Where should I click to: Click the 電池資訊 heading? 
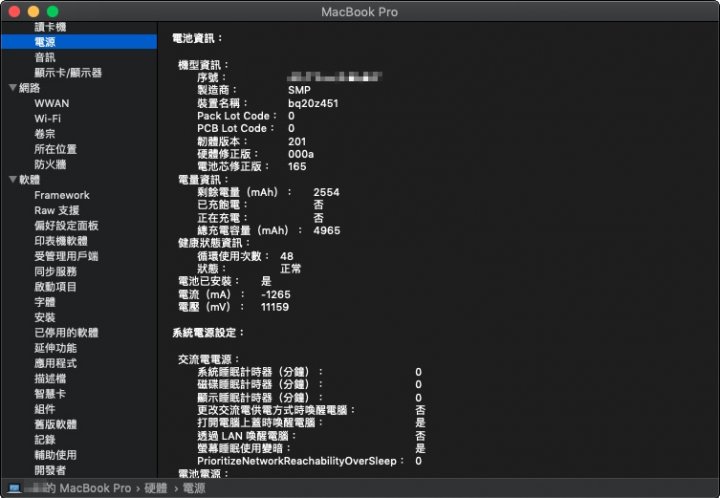coord(197,39)
